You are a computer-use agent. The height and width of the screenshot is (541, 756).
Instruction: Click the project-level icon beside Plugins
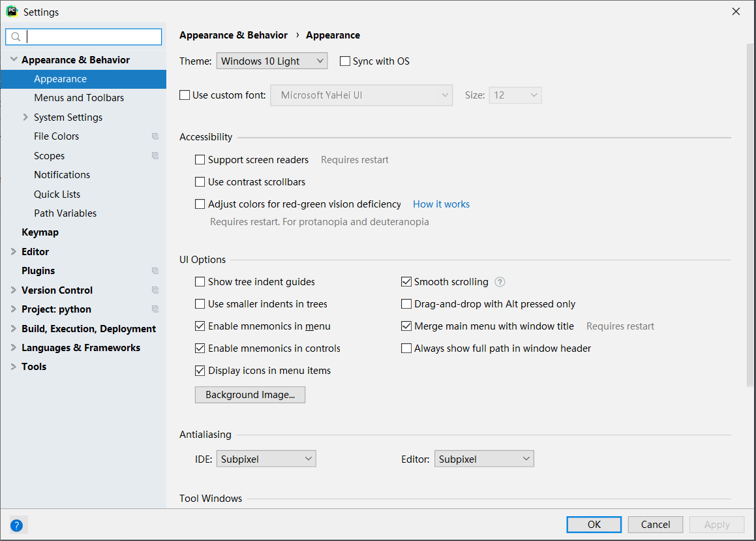click(x=155, y=271)
